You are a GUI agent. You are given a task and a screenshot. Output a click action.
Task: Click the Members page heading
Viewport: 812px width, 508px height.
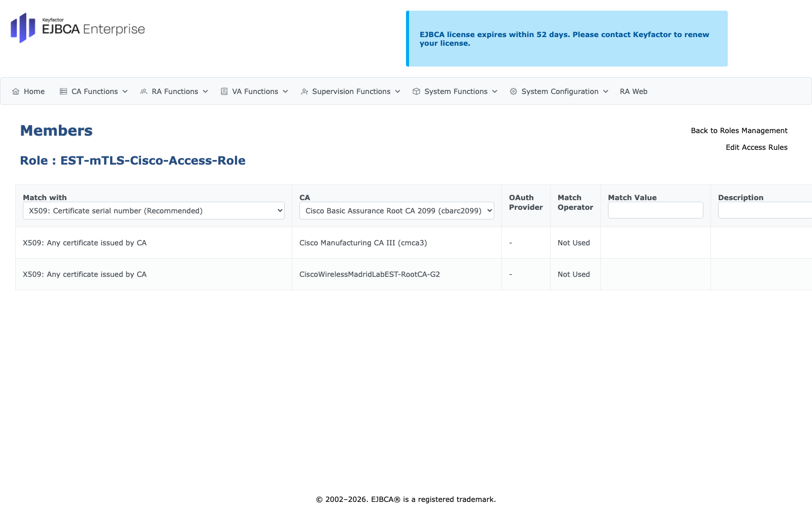pyautogui.click(x=56, y=131)
